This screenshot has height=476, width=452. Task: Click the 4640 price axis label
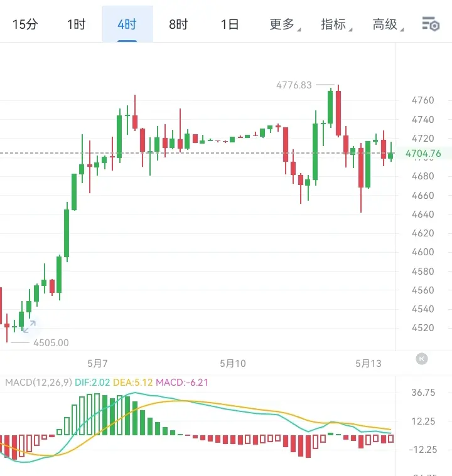coord(423,214)
